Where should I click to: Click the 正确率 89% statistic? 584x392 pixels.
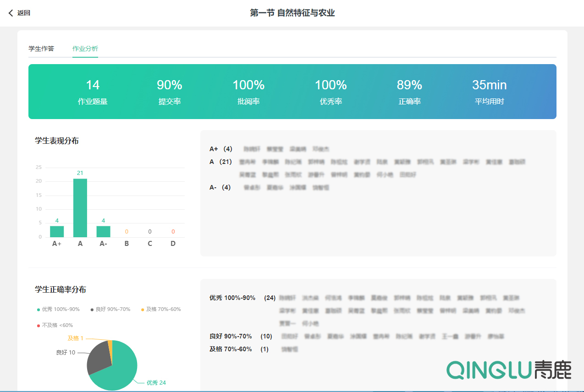point(409,92)
